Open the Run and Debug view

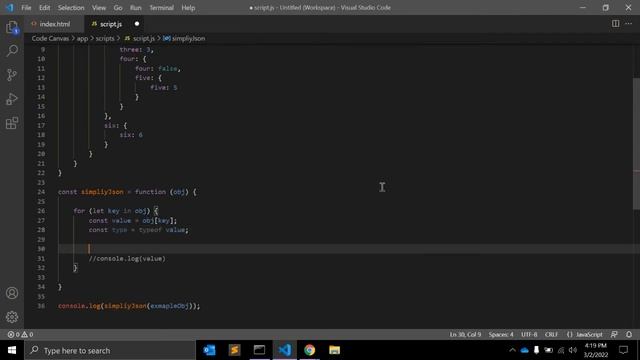[12, 99]
